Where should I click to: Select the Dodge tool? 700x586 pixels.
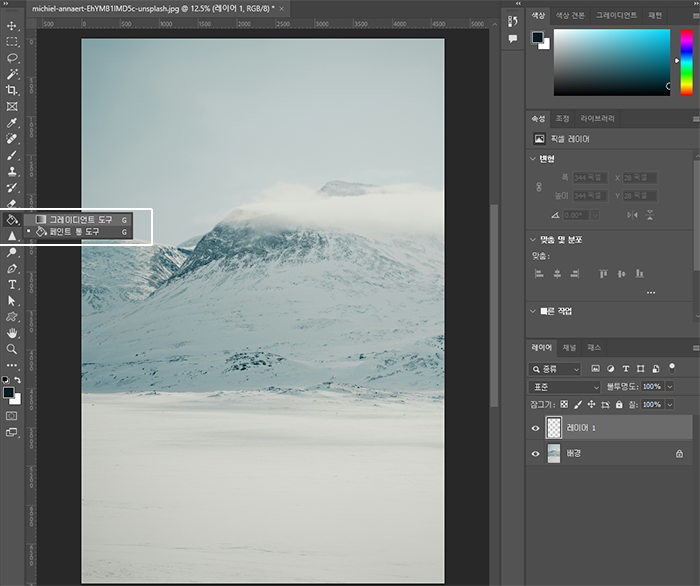12,252
